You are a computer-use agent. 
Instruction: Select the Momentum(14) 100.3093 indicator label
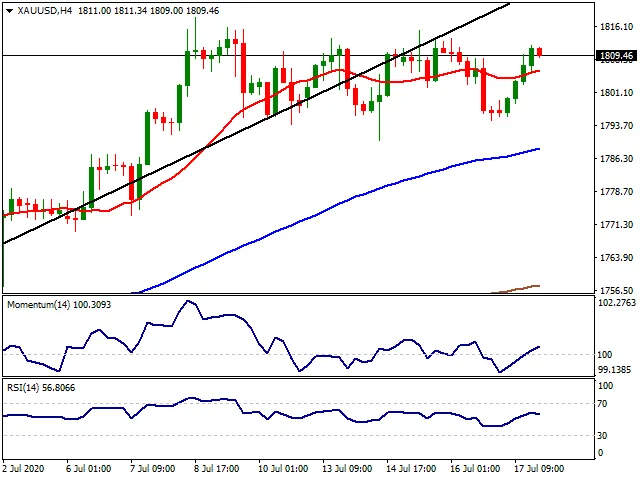[x=59, y=305]
